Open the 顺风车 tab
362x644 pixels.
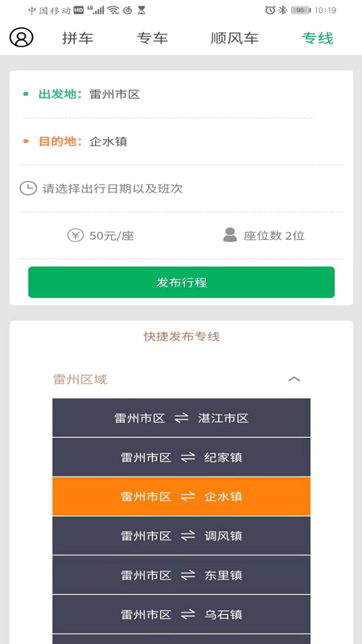tap(235, 38)
